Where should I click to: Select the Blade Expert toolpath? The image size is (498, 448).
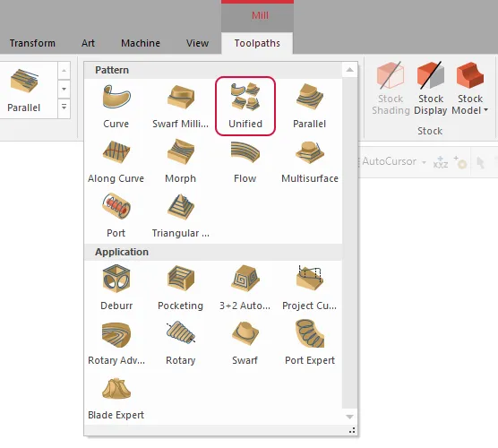click(x=116, y=397)
